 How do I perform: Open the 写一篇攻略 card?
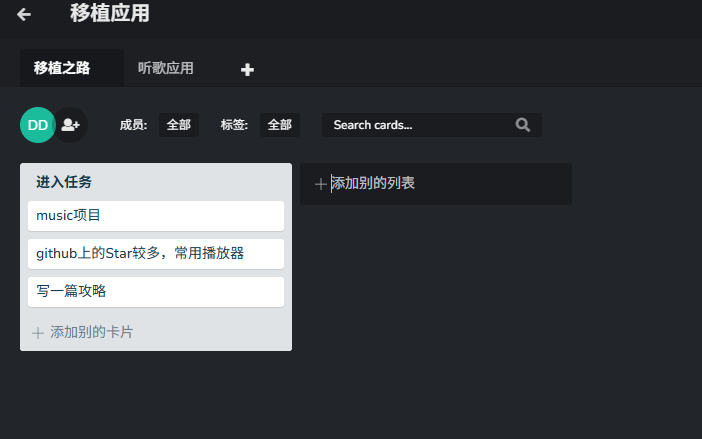[x=156, y=292]
